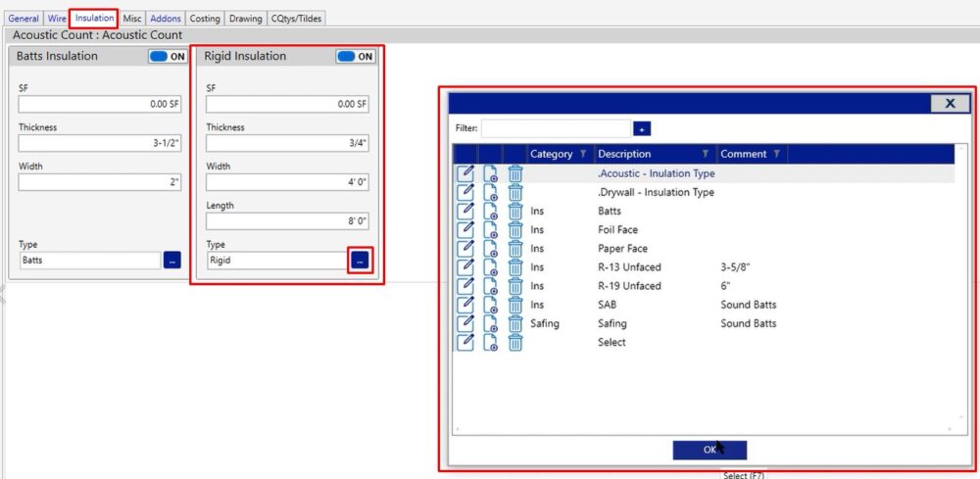Switch to the Costing tab
Viewport: 980px width, 479px height.
coord(205,19)
